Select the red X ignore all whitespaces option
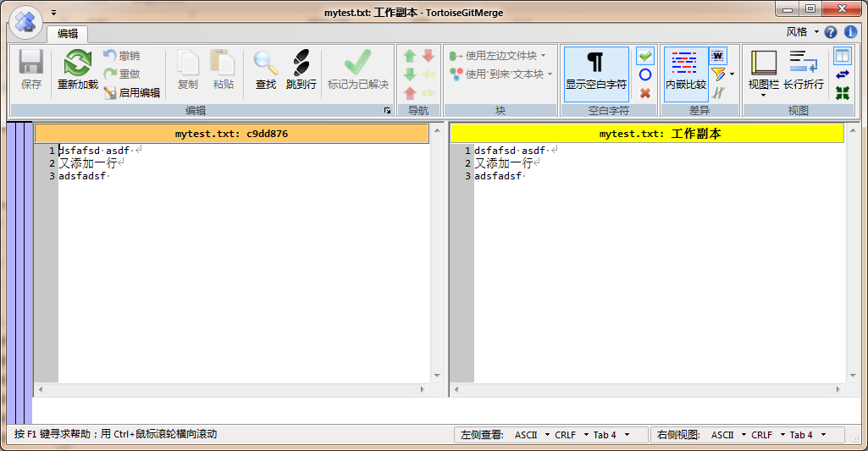Viewport: 868px width, 451px height. pos(645,93)
